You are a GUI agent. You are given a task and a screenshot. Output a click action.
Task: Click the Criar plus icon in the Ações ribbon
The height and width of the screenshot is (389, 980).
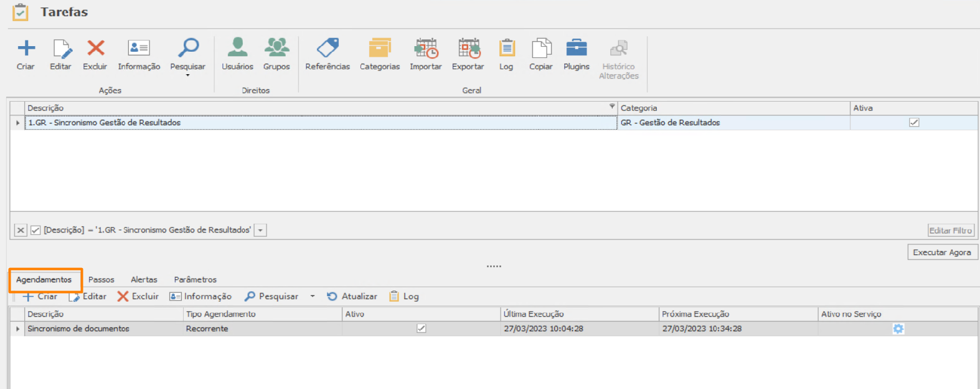pos(26,48)
